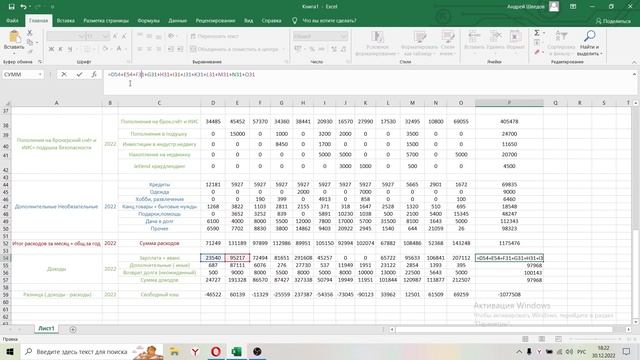Expand the AutoSum dropdown arrow

coord(544,33)
